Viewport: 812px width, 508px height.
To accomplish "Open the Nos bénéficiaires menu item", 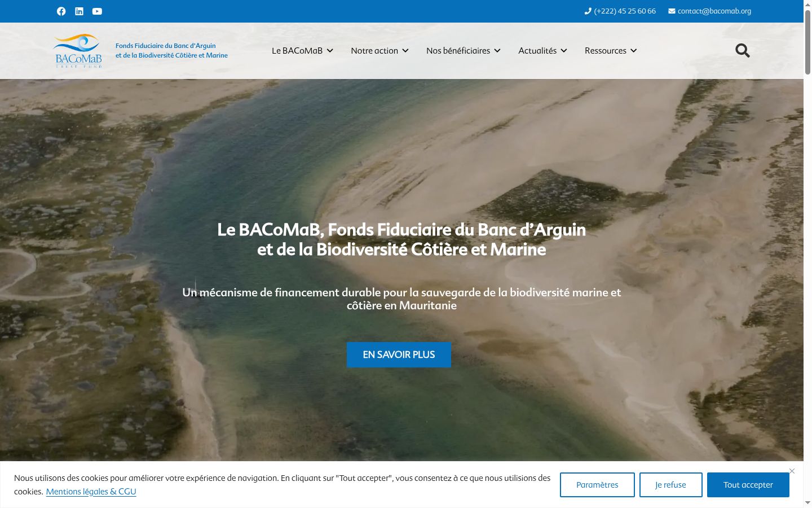I will point(458,51).
